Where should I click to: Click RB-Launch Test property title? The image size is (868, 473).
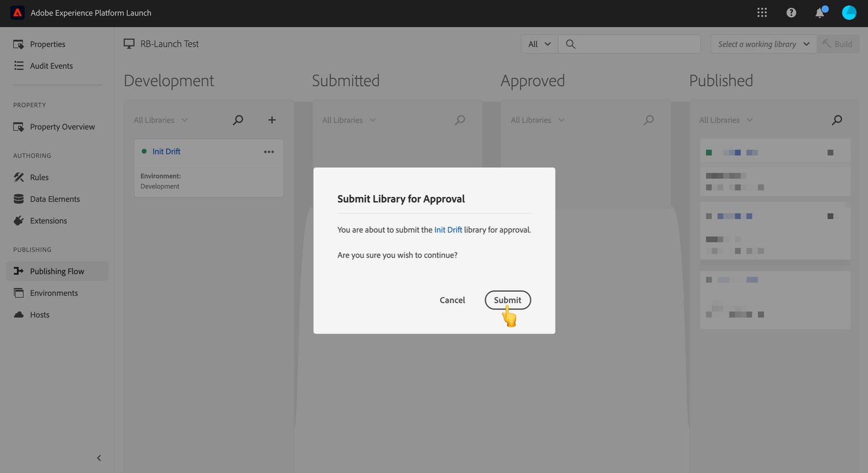click(169, 44)
